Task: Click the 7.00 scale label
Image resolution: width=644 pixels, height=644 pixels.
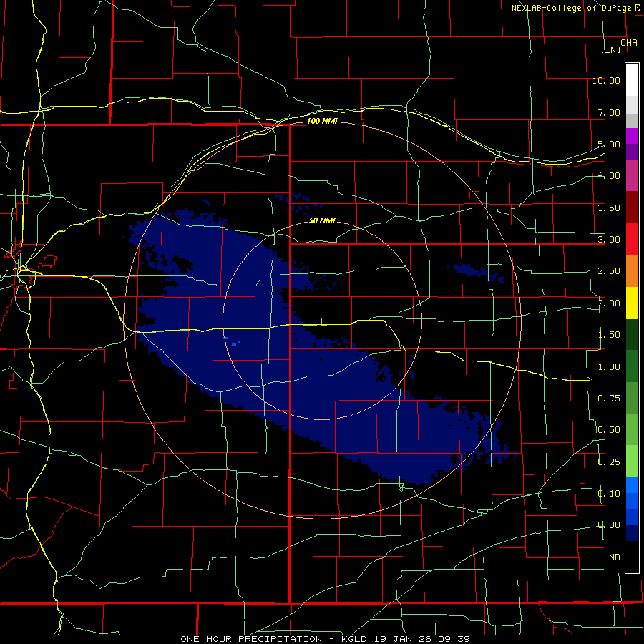Action: pyautogui.click(x=609, y=112)
